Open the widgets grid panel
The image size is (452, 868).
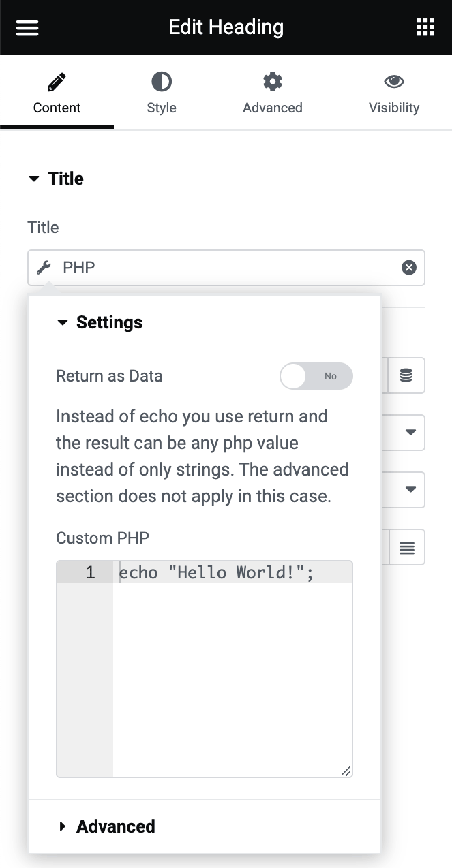click(425, 27)
